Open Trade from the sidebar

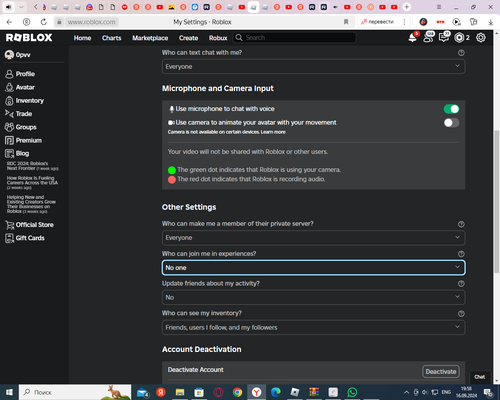(x=19, y=114)
